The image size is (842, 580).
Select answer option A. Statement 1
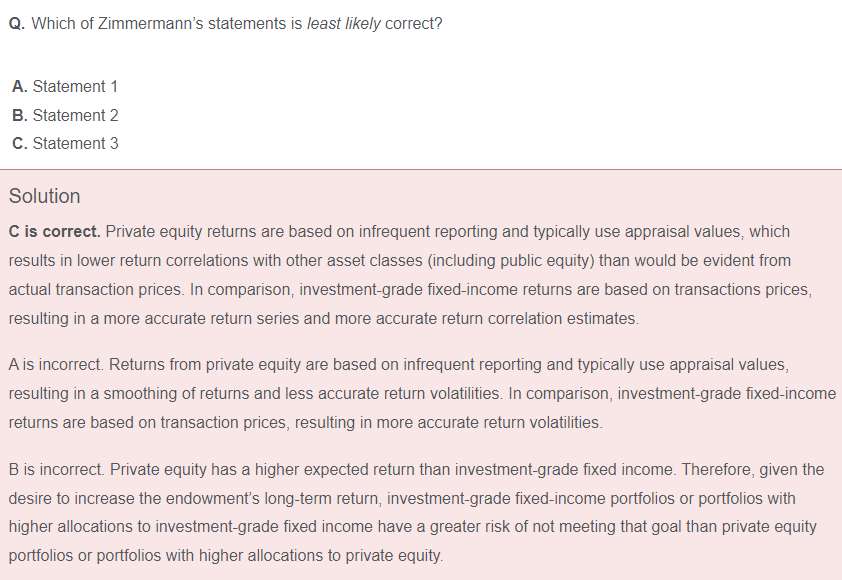[64, 86]
